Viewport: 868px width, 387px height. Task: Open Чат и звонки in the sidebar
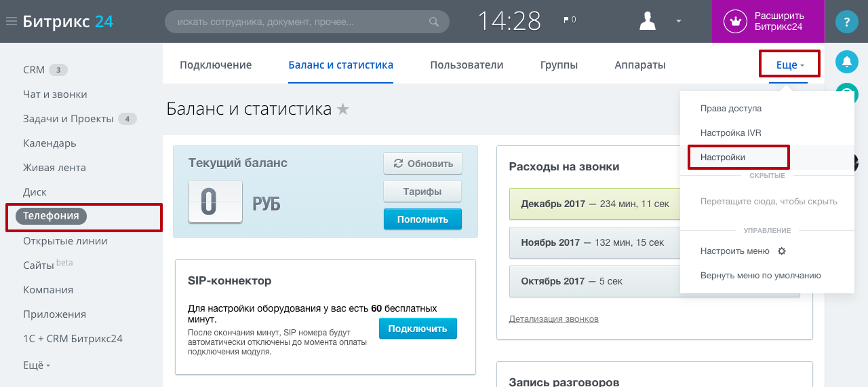pyautogui.click(x=55, y=94)
